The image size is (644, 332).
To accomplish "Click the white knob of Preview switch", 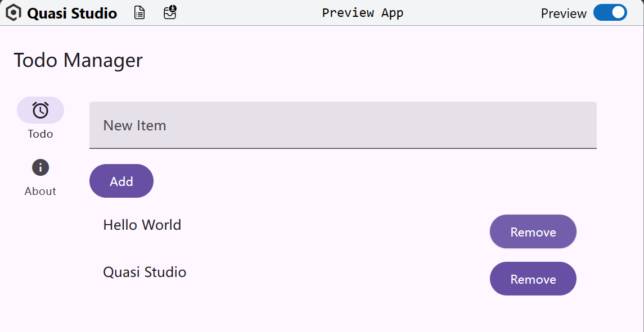I will pyautogui.click(x=618, y=13).
